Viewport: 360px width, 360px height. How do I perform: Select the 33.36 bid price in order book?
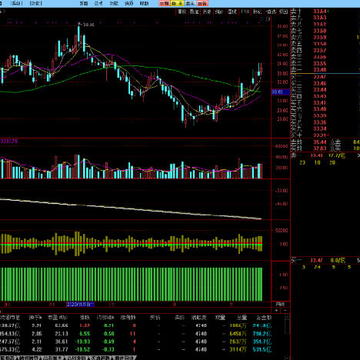(x=320, y=122)
